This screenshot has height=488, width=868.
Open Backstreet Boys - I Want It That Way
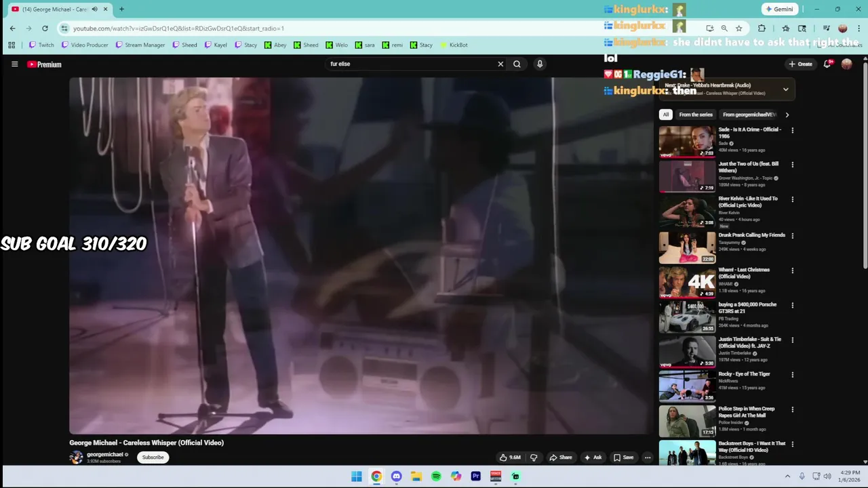(752, 447)
